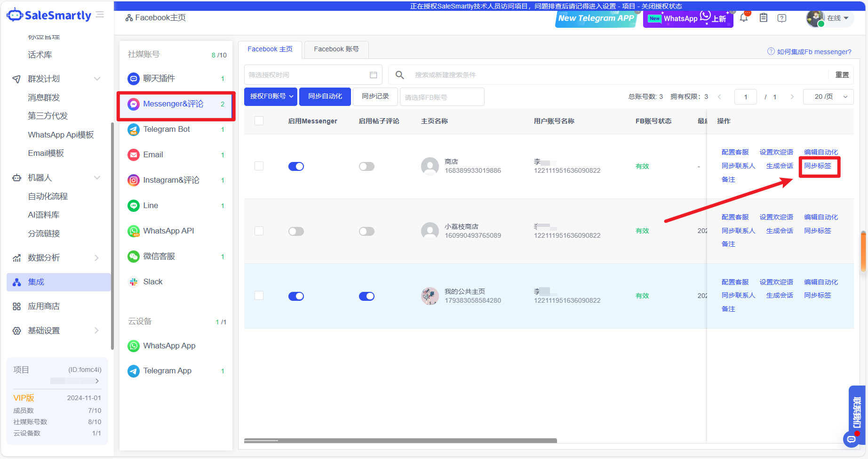Open the 授权FB账号 dropdown button
This screenshot has height=459, width=868.
[271, 97]
